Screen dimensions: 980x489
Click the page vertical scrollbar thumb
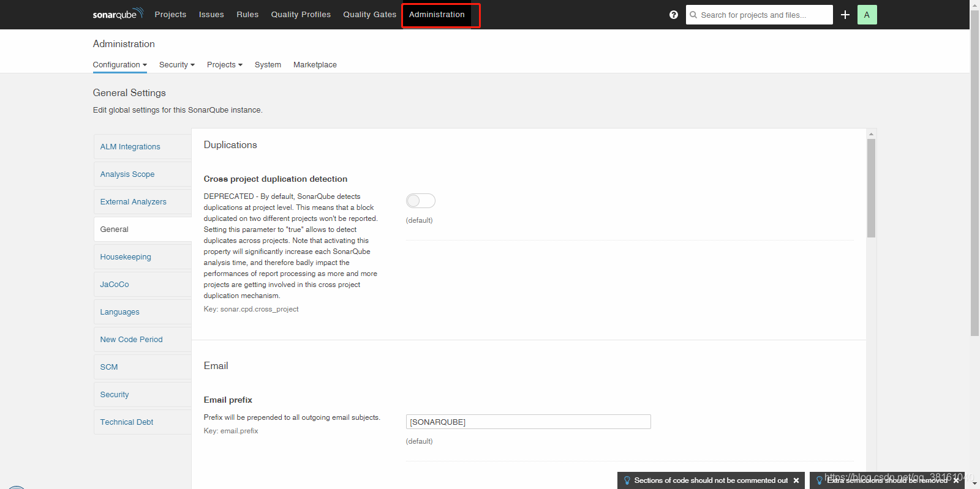click(974, 173)
